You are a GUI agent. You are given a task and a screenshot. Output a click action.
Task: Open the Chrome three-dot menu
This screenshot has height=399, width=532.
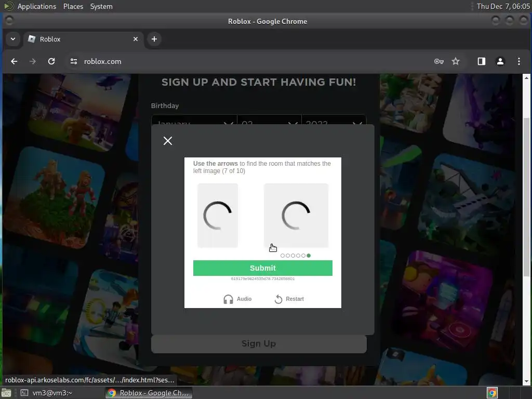click(519, 61)
